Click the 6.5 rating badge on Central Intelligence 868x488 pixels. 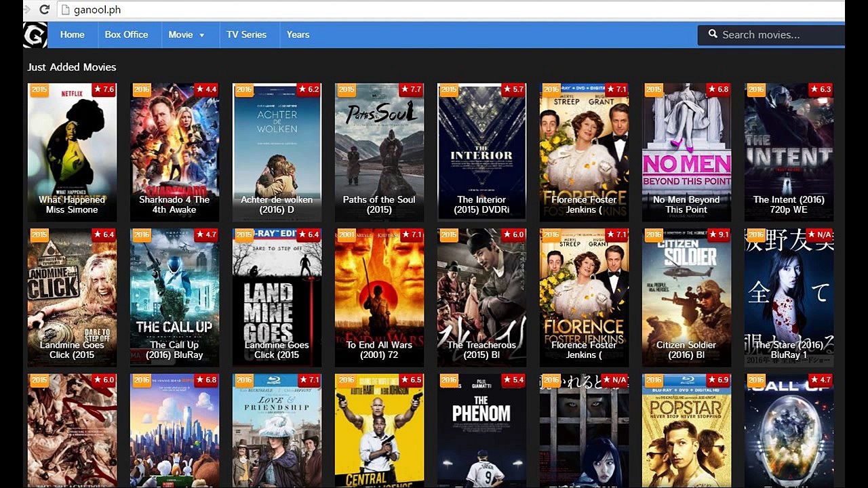click(411, 380)
